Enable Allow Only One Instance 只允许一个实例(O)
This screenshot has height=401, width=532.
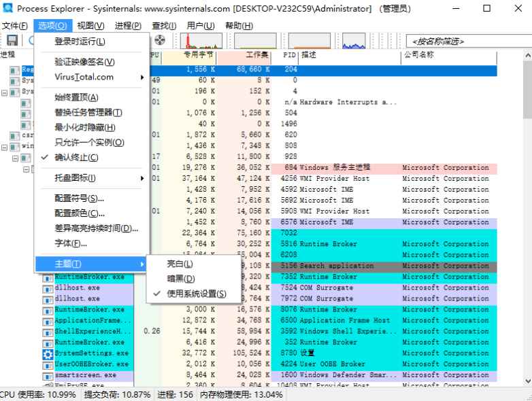(x=92, y=142)
